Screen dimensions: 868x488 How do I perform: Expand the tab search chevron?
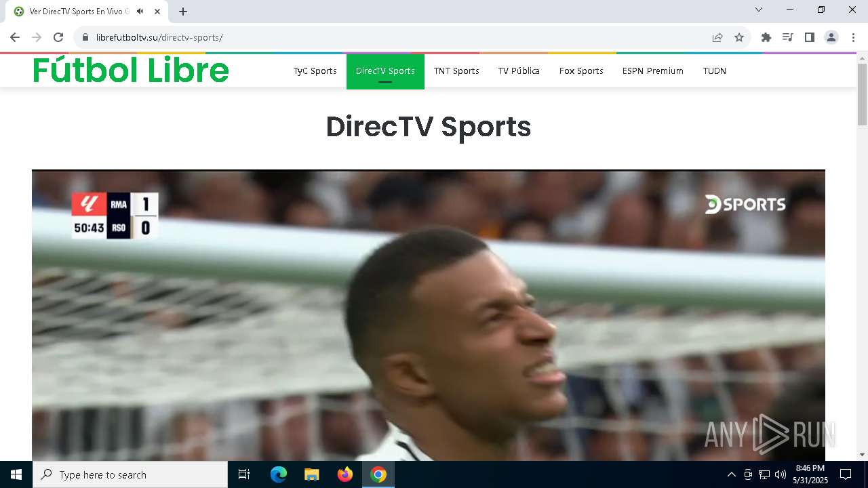click(759, 9)
